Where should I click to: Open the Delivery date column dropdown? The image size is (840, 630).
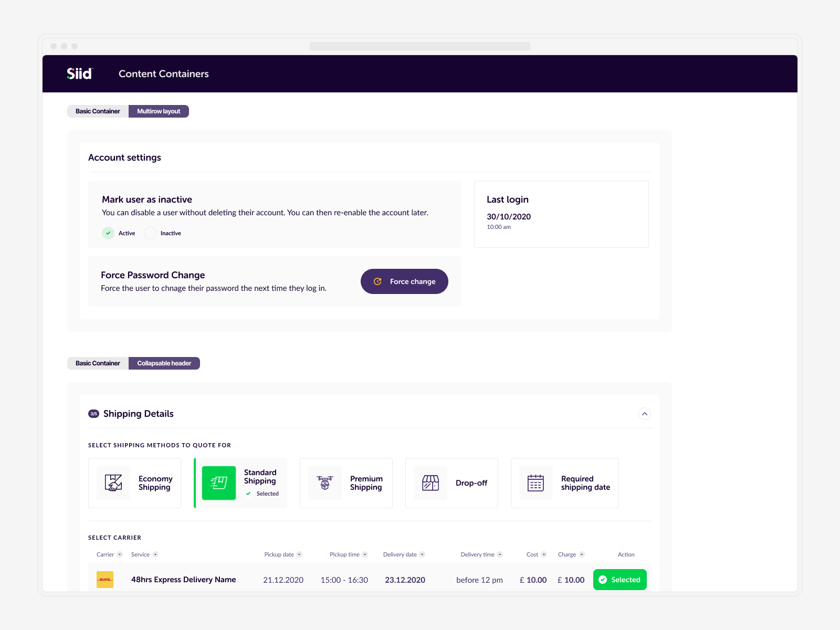click(422, 554)
